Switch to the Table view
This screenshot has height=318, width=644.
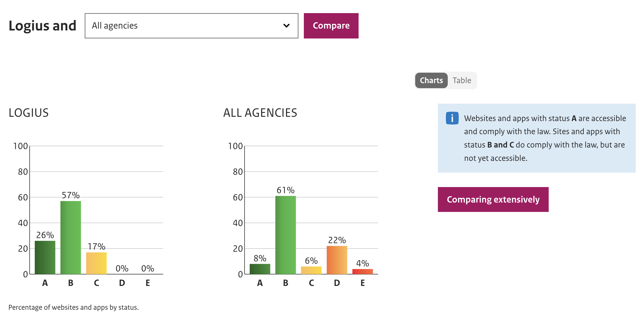pos(462,80)
